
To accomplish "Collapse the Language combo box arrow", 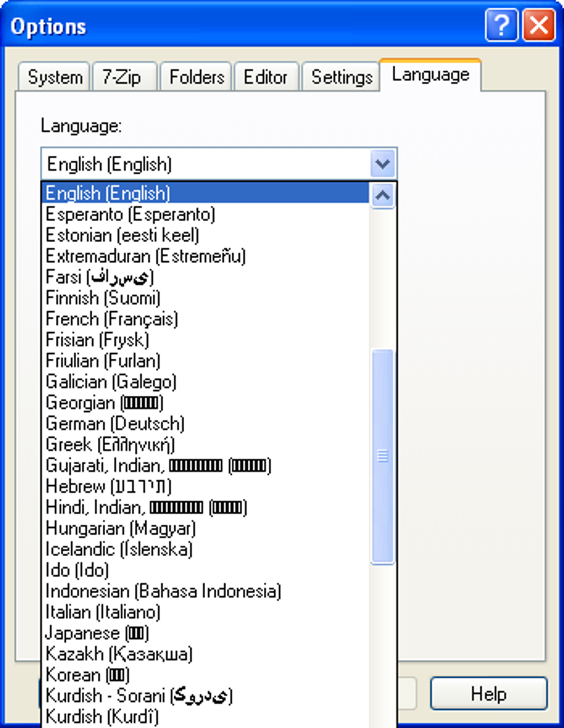I will coord(383,164).
